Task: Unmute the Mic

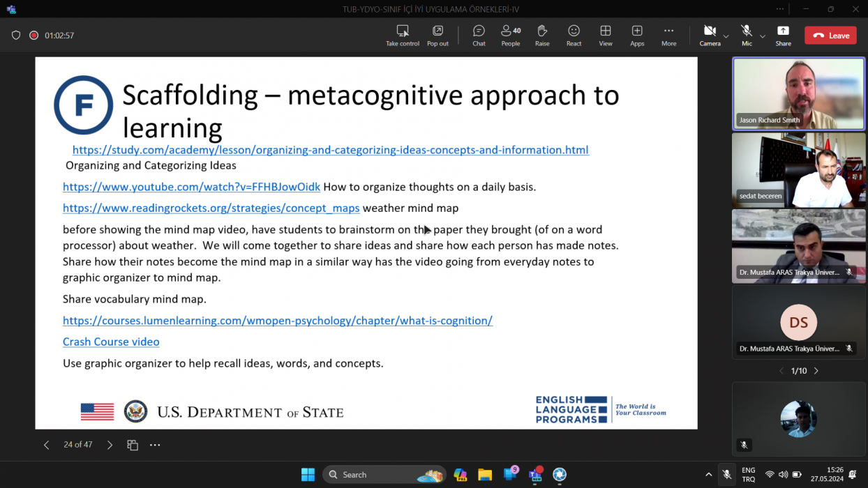Action: point(747,35)
